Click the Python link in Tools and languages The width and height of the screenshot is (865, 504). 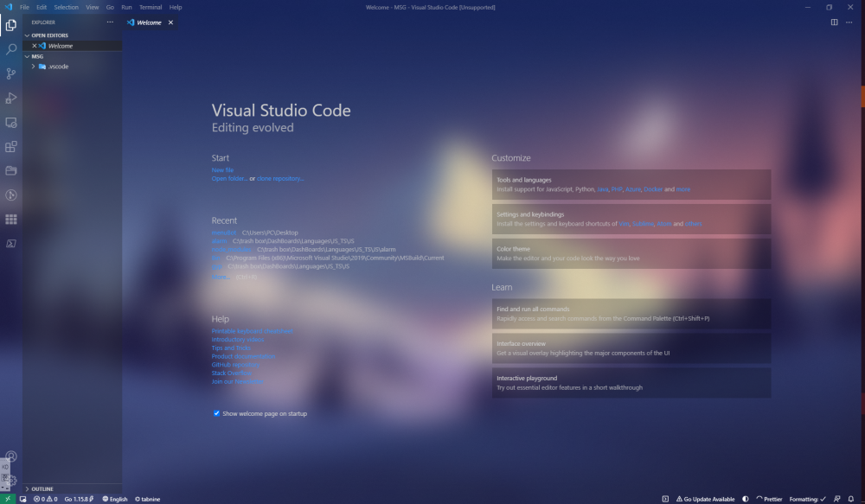pos(584,189)
